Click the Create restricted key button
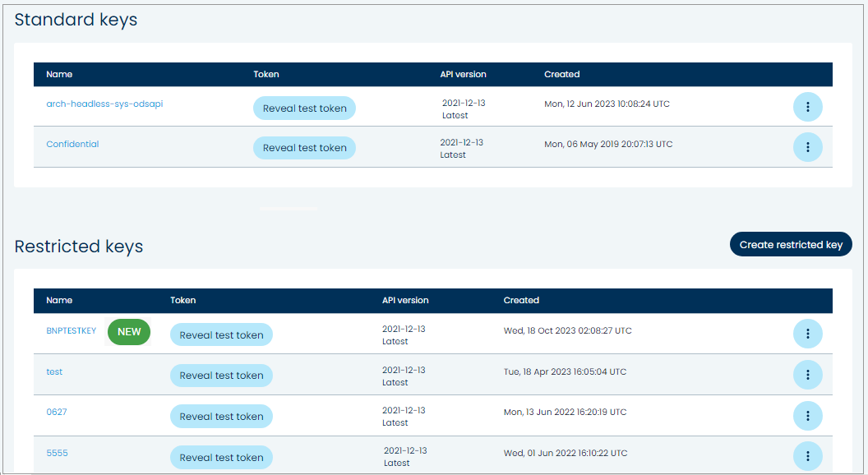The image size is (868, 475). click(791, 244)
